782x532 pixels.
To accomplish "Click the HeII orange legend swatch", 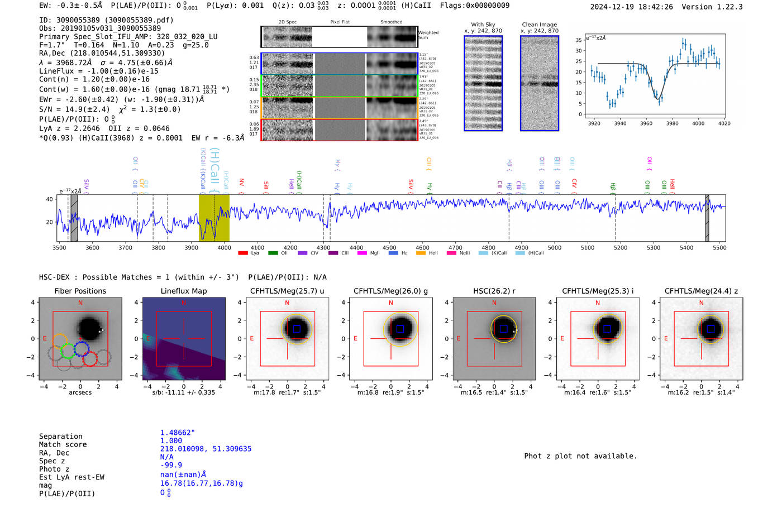I will click(x=421, y=253).
